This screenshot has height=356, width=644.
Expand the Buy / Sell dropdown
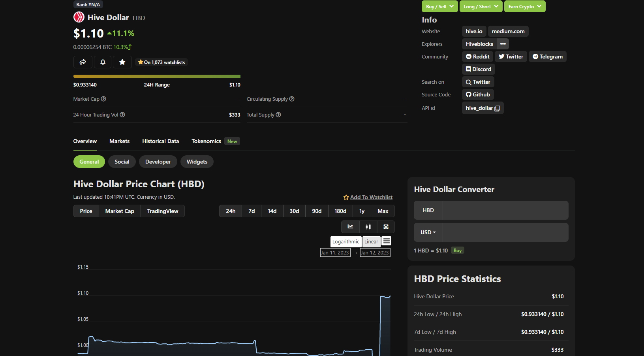click(440, 6)
